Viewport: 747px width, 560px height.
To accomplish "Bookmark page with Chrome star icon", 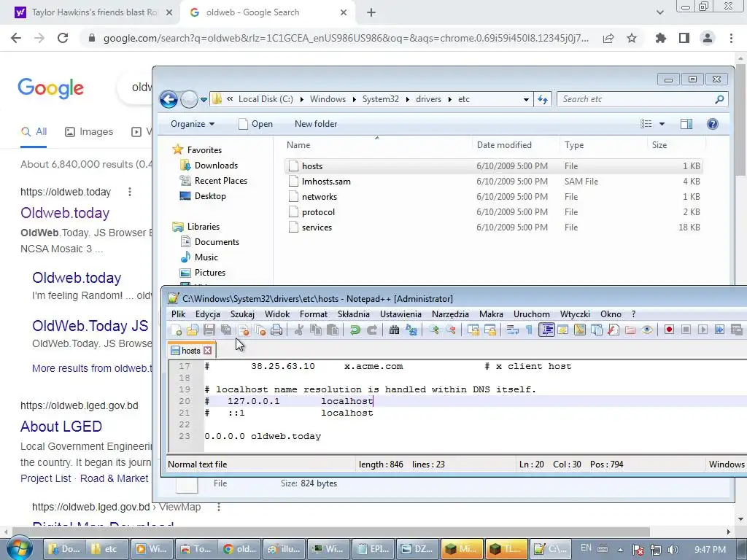I will 632,38.
